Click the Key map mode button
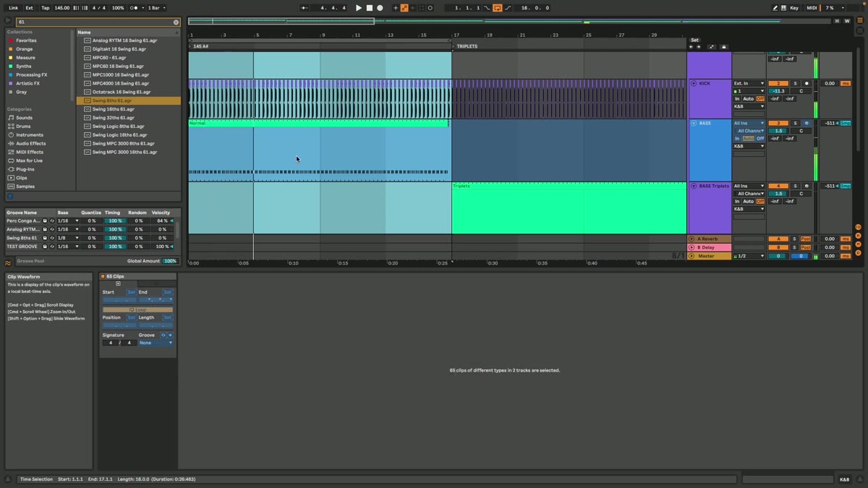This screenshot has height=488, width=868. [794, 8]
